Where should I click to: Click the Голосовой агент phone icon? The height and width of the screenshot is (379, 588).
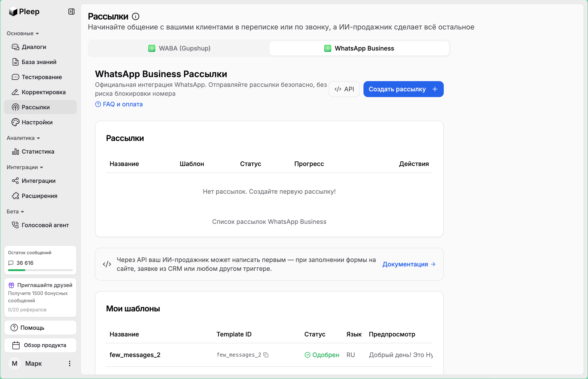15,225
